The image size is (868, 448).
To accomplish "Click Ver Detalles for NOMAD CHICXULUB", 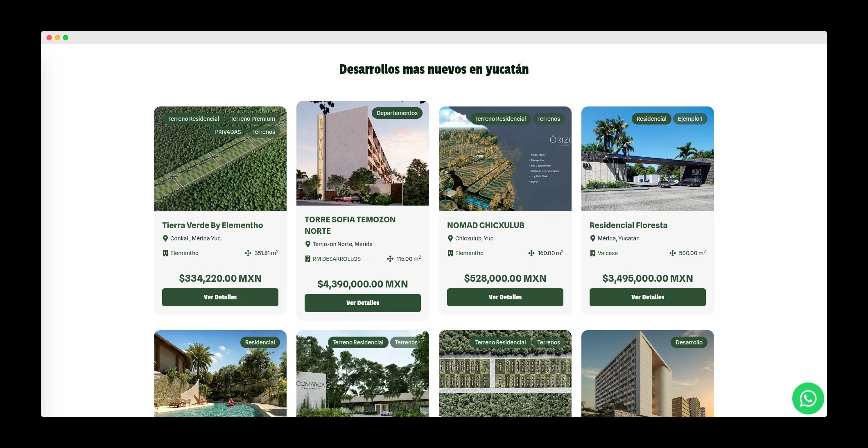I will [x=505, y=297].
